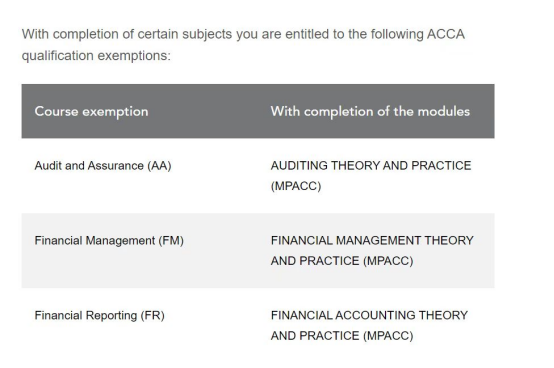Click 'With completion of the modules' header
Screen dimensions: 554x368
370,112
